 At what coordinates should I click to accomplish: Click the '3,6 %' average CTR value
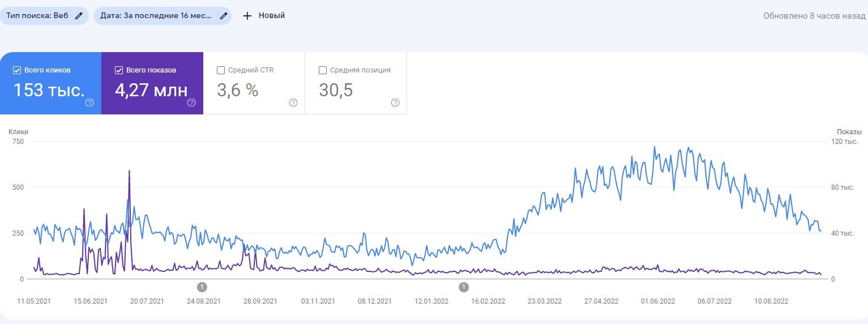[x=237, y=90]
